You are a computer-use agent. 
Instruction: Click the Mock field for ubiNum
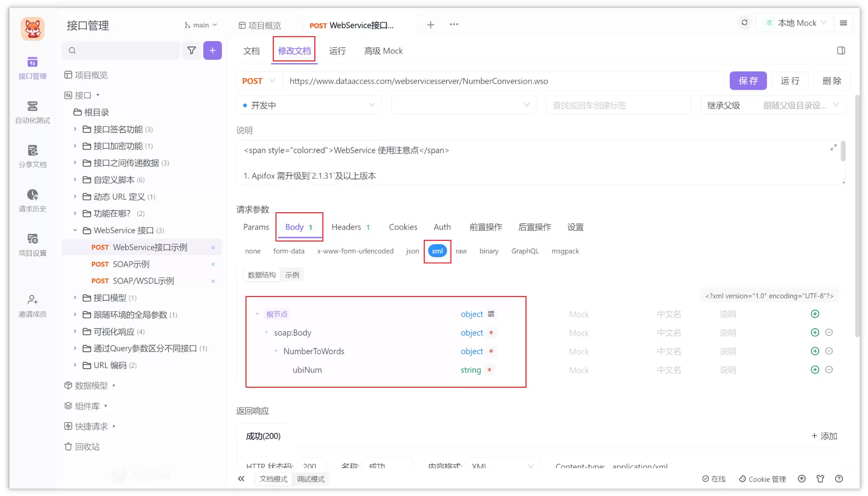coord(579,370)
